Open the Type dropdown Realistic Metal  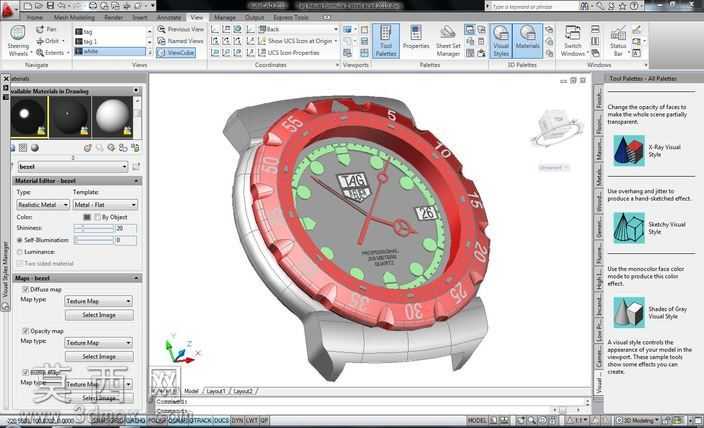pos(43,204)
